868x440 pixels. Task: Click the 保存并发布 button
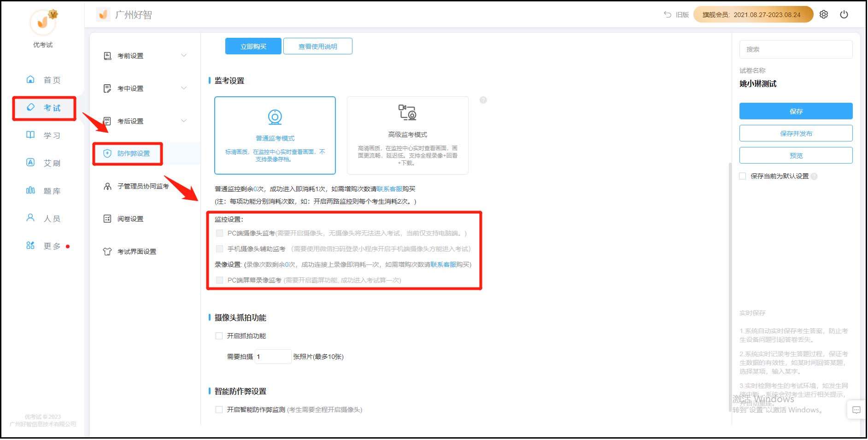pyautogui.click(x=796, y=133)
